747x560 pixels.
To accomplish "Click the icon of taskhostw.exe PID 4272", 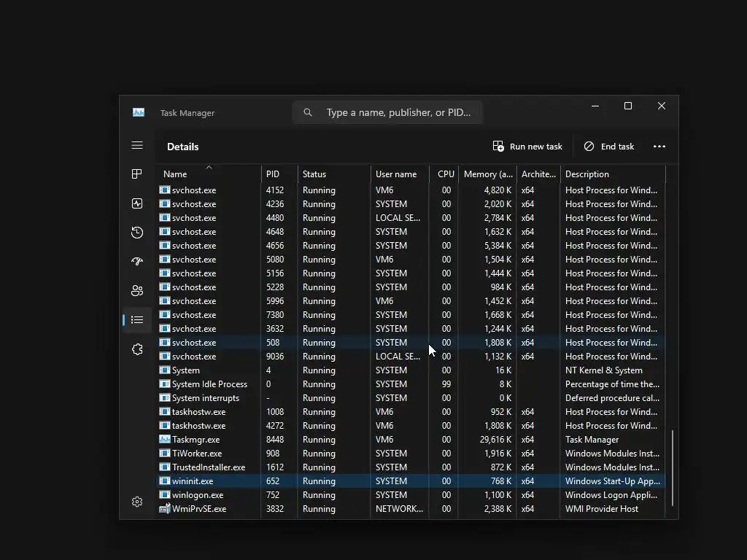I will [164, 425].
